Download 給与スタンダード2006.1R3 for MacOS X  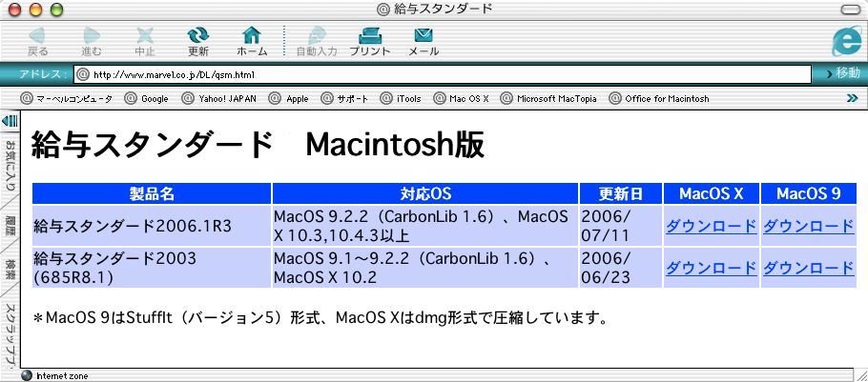(x=711, y=226)
